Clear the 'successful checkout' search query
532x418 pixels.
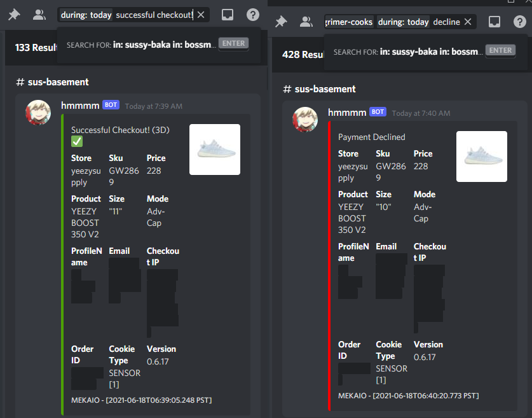click(x=201, y=15)
